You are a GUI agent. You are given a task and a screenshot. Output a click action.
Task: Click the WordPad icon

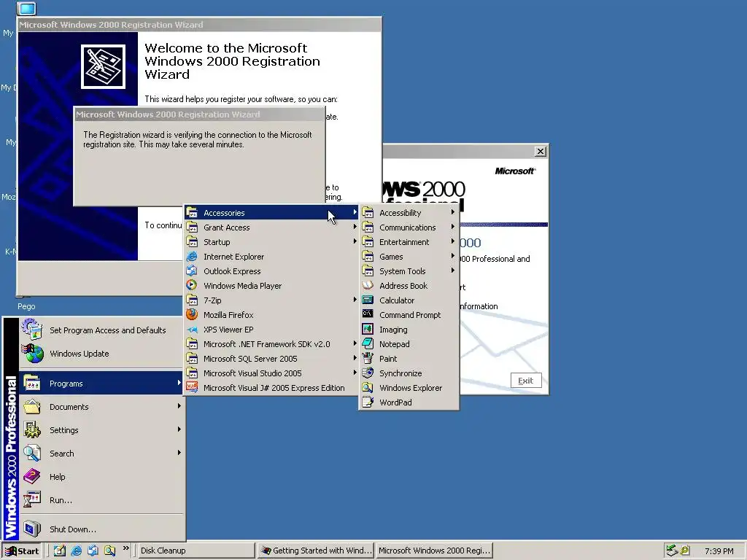pos(368,402)
